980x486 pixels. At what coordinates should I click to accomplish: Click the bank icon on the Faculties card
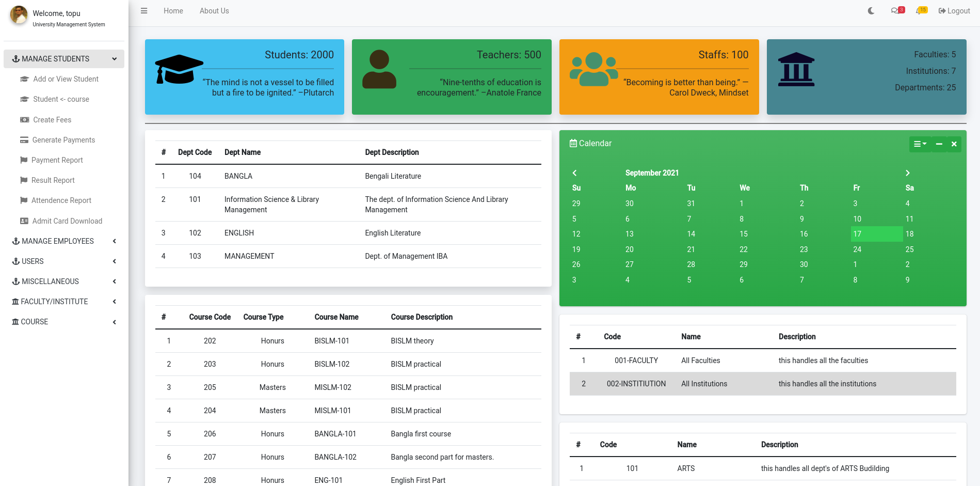coord(797,69)
